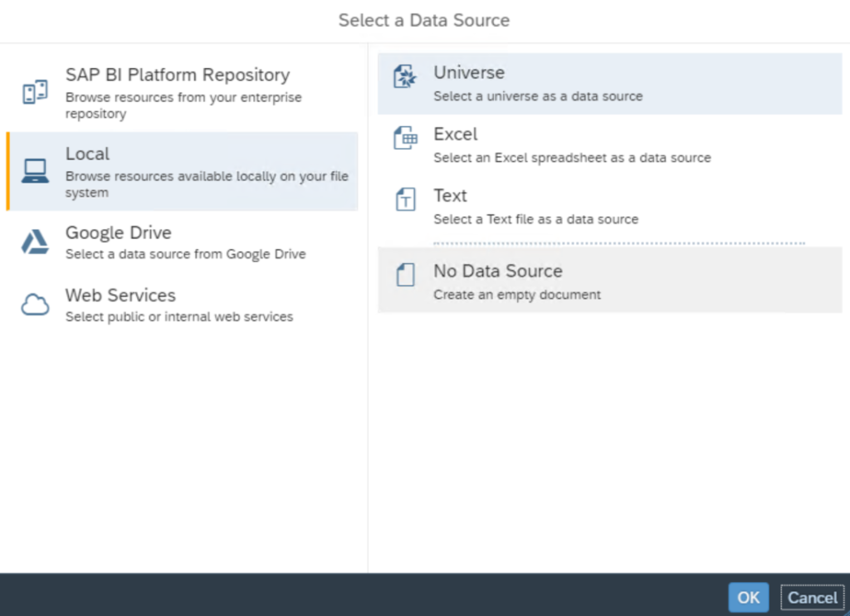
Task: Click the Text file icon
Action: coord(405,199)
